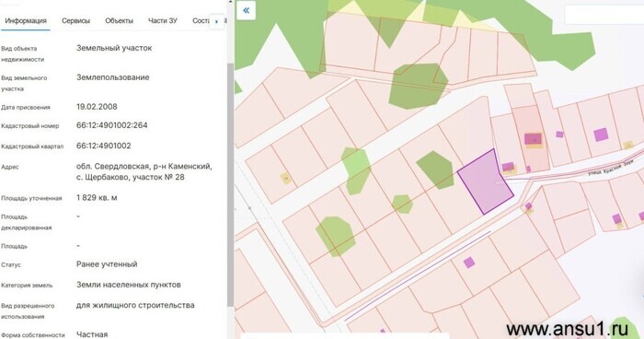
Task: Select cadastral quarter 66:12:4901002 value
Action: pyautogui.click(x=103, y=146)
